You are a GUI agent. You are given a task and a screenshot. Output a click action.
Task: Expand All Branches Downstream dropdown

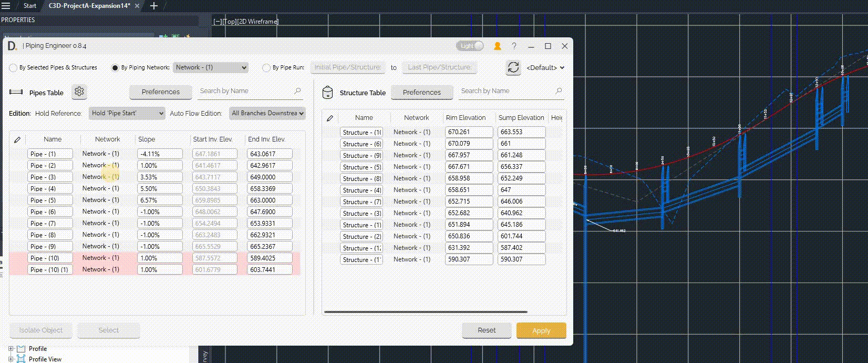point(267,113)
